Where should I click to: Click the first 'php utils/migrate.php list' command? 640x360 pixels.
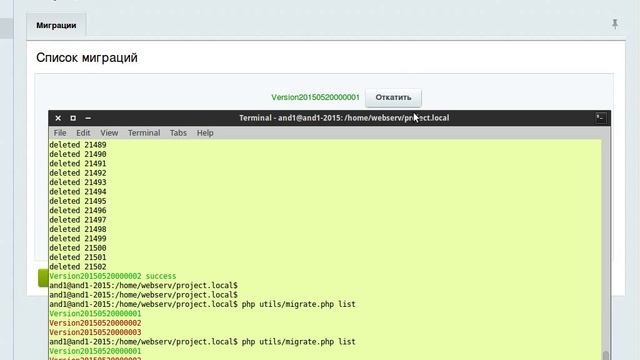click(x=298, y=304)
